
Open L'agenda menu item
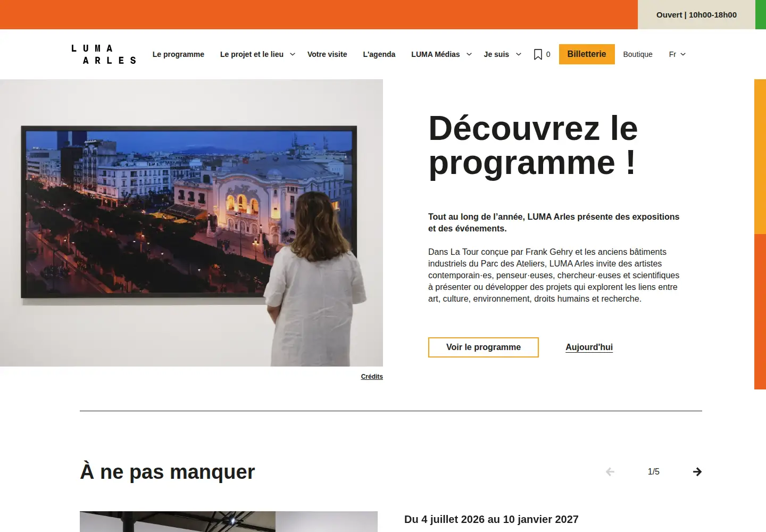coord(379,54)
